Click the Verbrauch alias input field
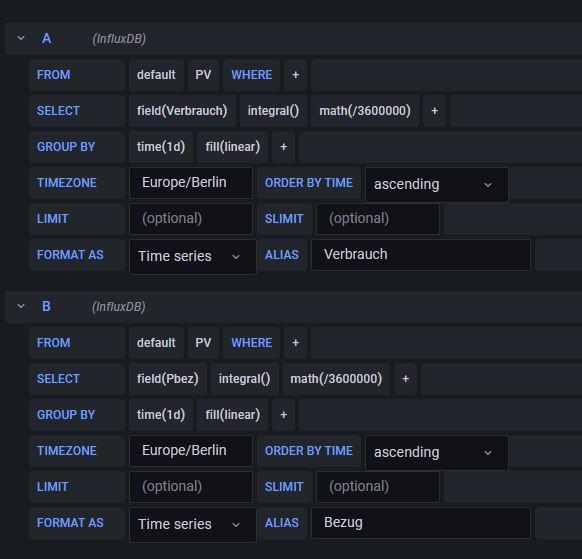 click(x=421, y=255)
